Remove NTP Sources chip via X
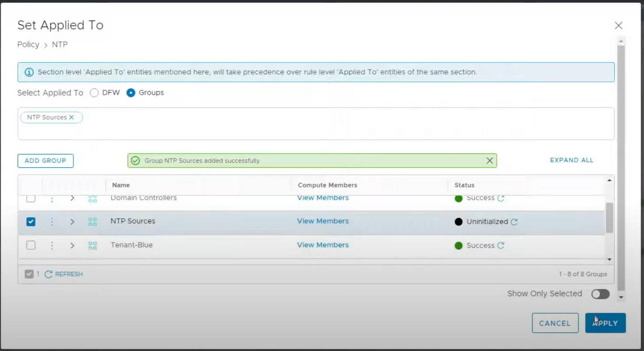Screen dimensions: 644x351 tap(72, 117)
